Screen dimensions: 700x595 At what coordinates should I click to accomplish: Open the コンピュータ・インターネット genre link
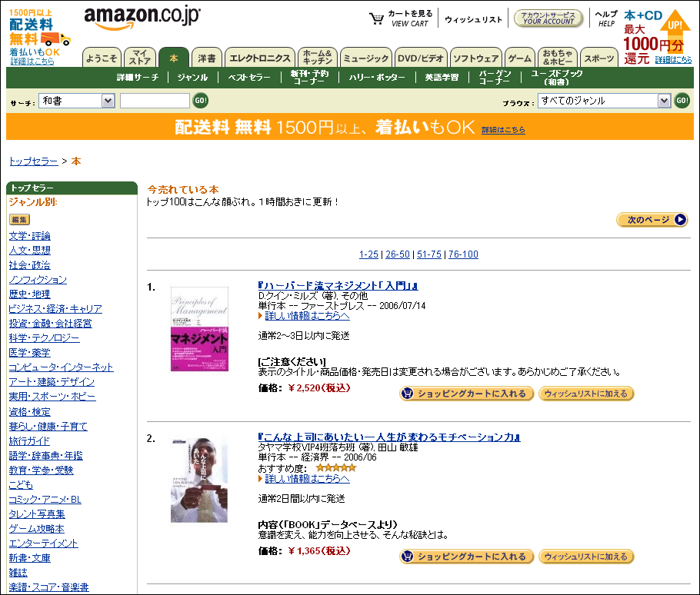[62, 367]
